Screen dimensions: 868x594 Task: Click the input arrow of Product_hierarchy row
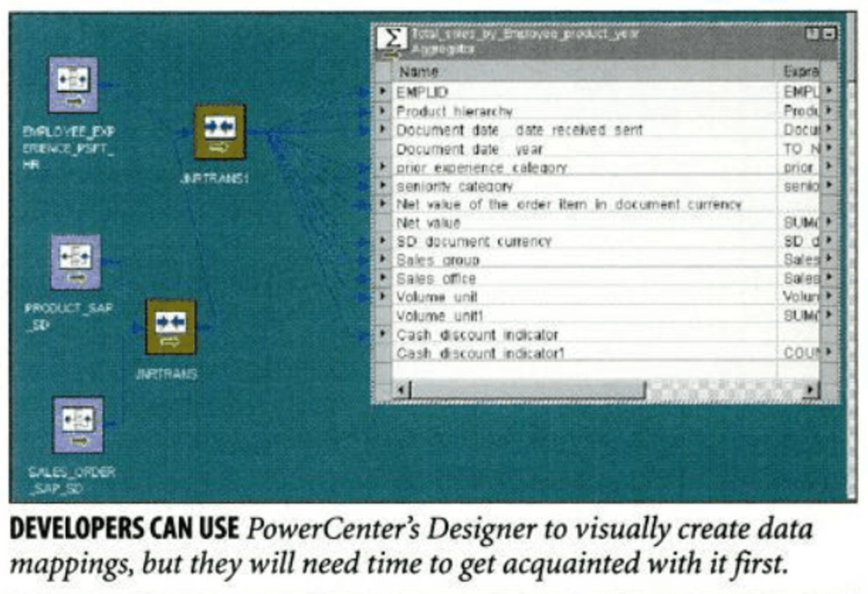coord(383,111)
